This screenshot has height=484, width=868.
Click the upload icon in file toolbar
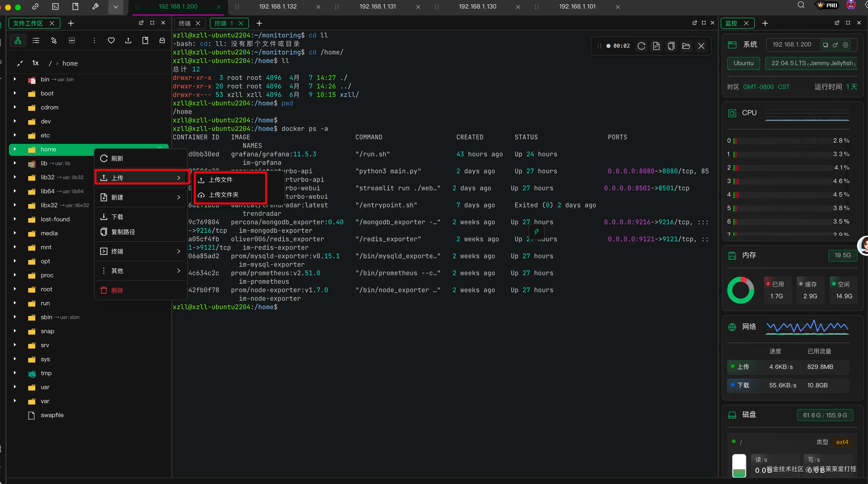pyautogui.click(x=128, y=41)
